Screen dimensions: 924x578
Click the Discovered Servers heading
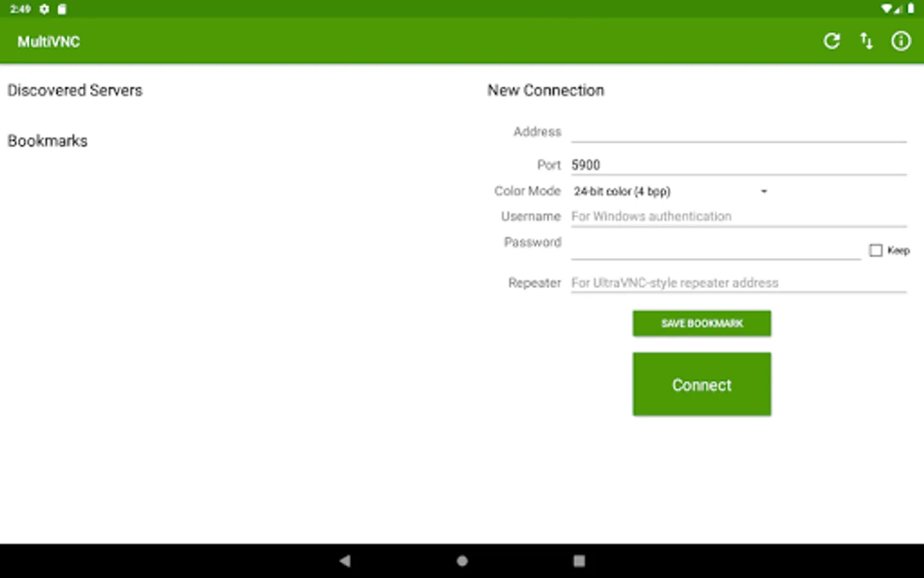pos(75,91)
